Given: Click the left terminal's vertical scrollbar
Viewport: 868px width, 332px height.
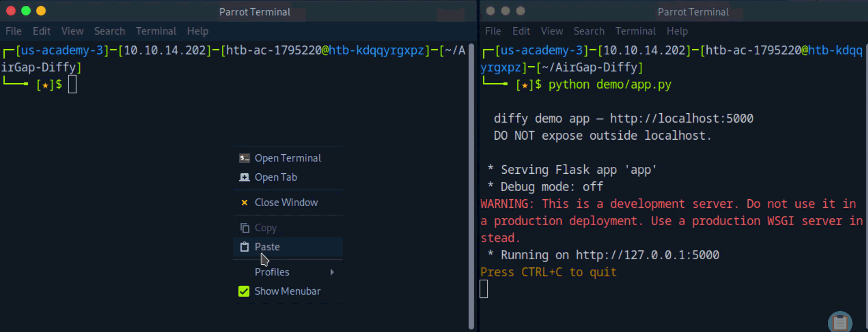Looking at the screenshot, I should tap(471, 186).
